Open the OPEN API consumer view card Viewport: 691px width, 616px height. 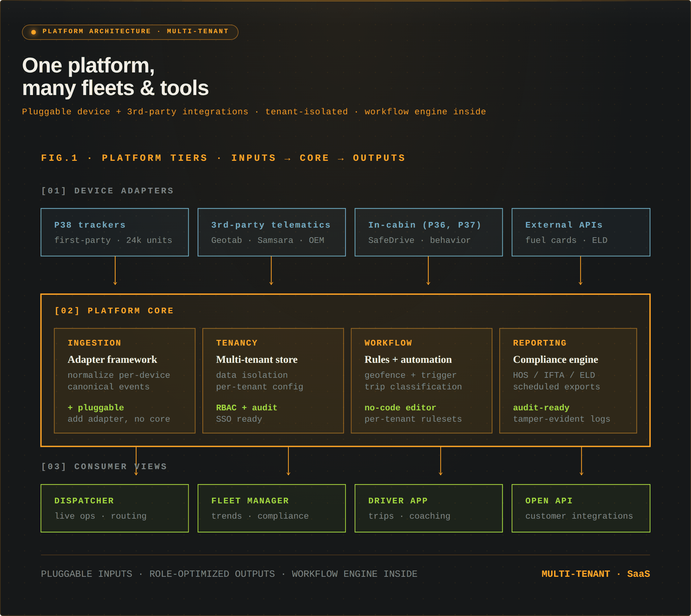pos(581,508)
